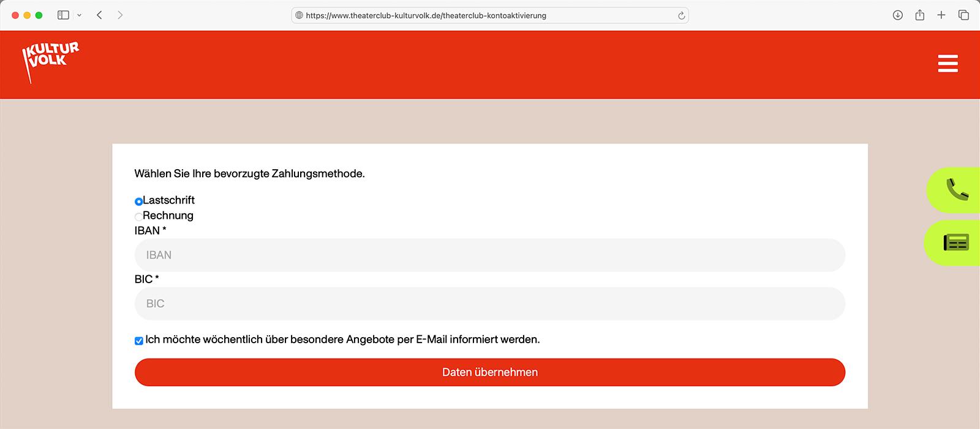Reload the page in Safari

[681, 15]
